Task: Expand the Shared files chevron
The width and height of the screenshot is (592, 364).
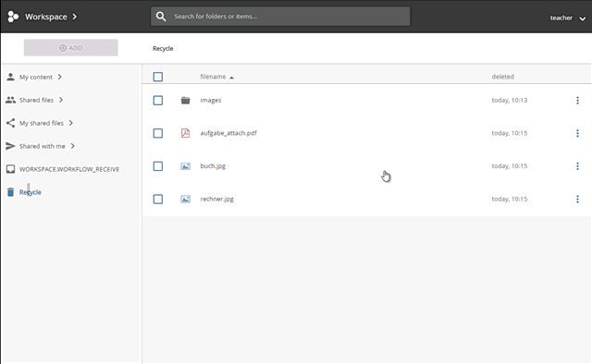Action: point(61,100)
